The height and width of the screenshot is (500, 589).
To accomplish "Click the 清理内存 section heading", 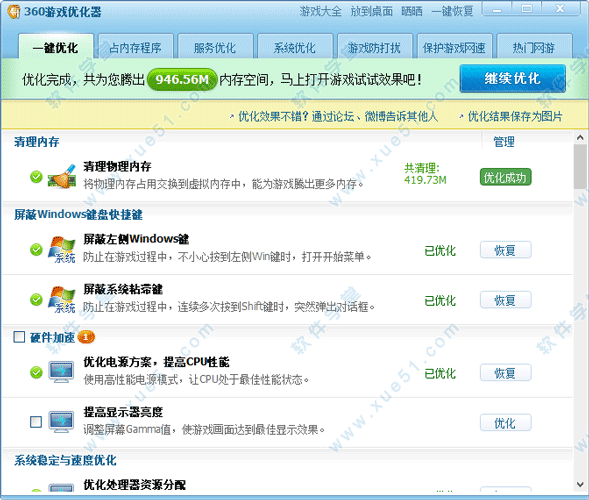I will [x=36, y=142].
